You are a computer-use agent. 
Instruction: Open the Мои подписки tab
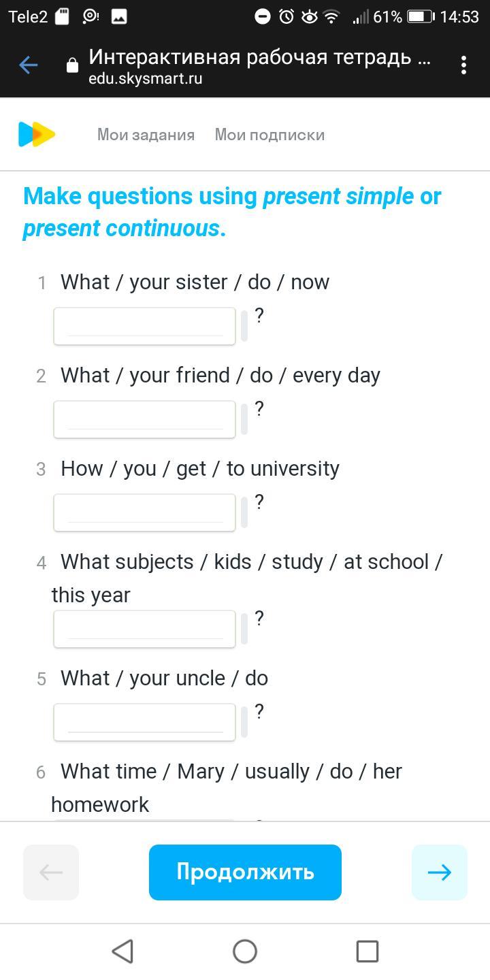coord(269,135)
